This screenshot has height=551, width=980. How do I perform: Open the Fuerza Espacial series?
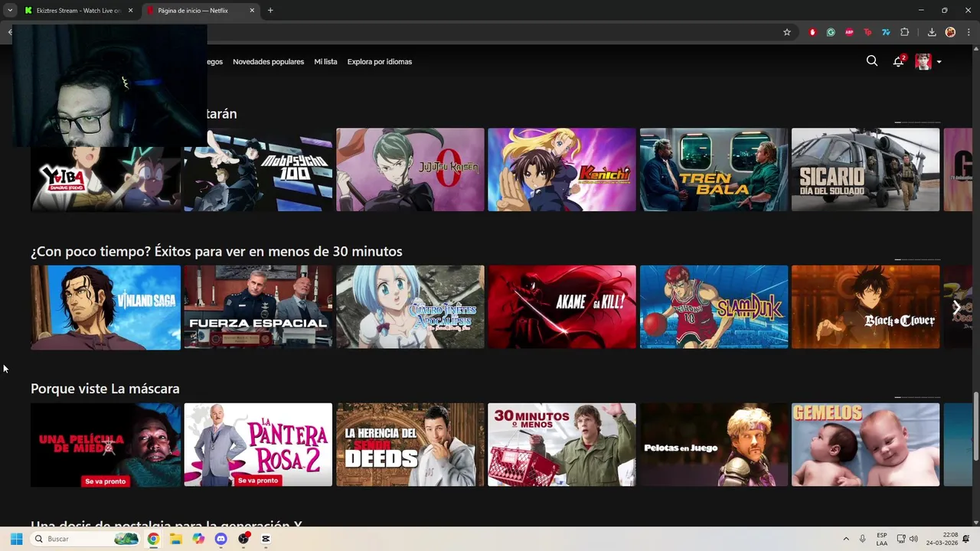pyautogui.click(x=258, y=308)
